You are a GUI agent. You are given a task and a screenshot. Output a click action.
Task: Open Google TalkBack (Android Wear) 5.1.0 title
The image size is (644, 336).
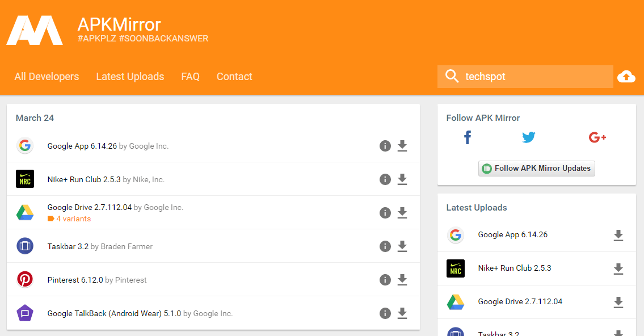114,313
